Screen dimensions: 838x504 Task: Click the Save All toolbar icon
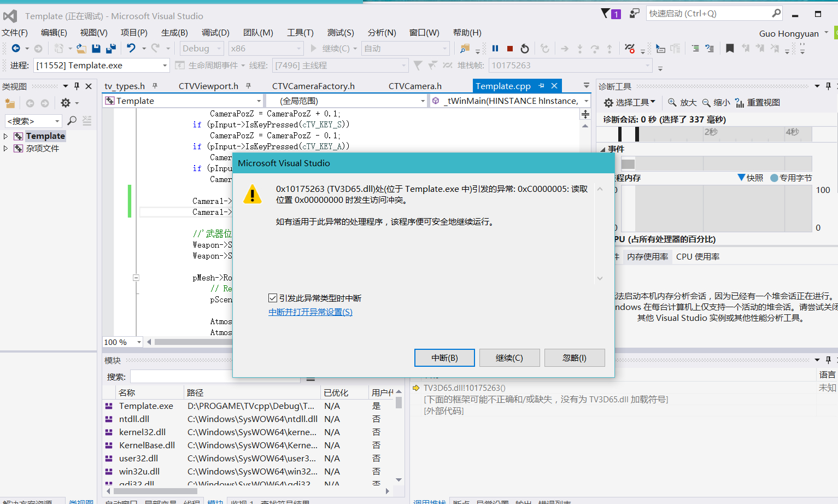tap(111, 49)
